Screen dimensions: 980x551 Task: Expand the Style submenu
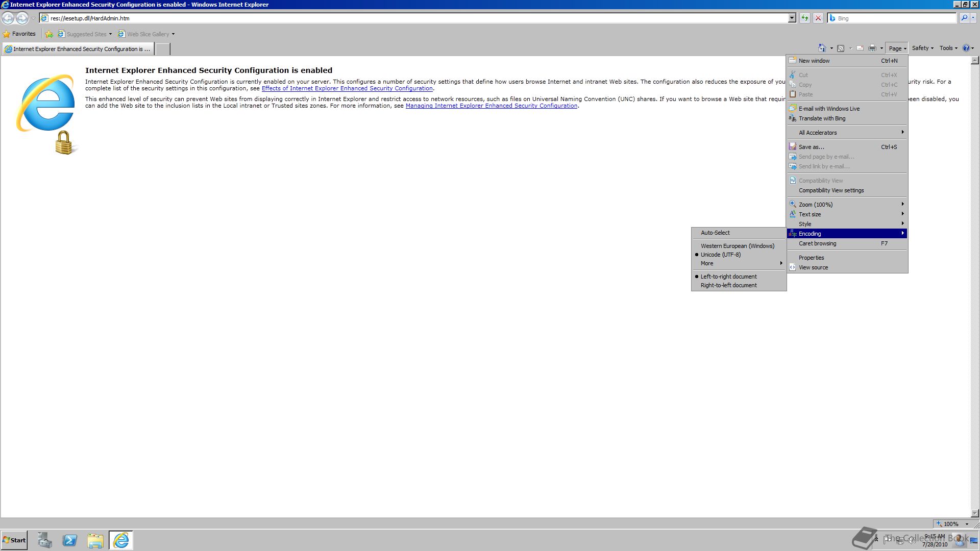pyautogui.click(x=847, y=224)
